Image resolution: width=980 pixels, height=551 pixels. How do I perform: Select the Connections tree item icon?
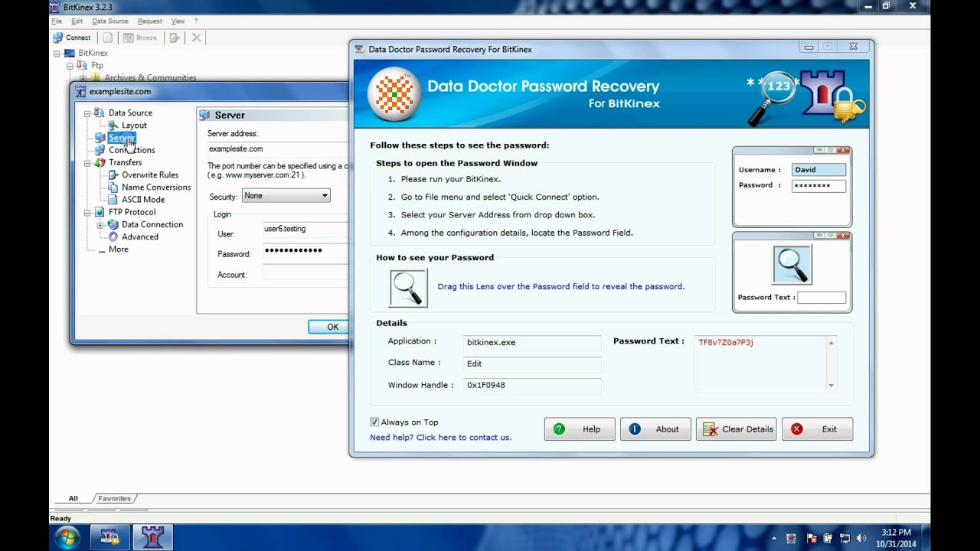coord(100,150)
